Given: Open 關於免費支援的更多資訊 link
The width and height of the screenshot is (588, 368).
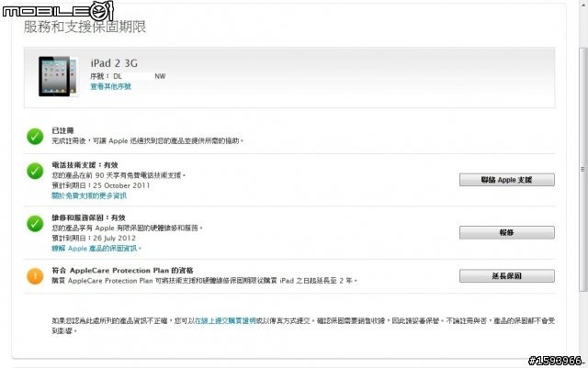Looking at the screenshot, I should click(89, 195).
